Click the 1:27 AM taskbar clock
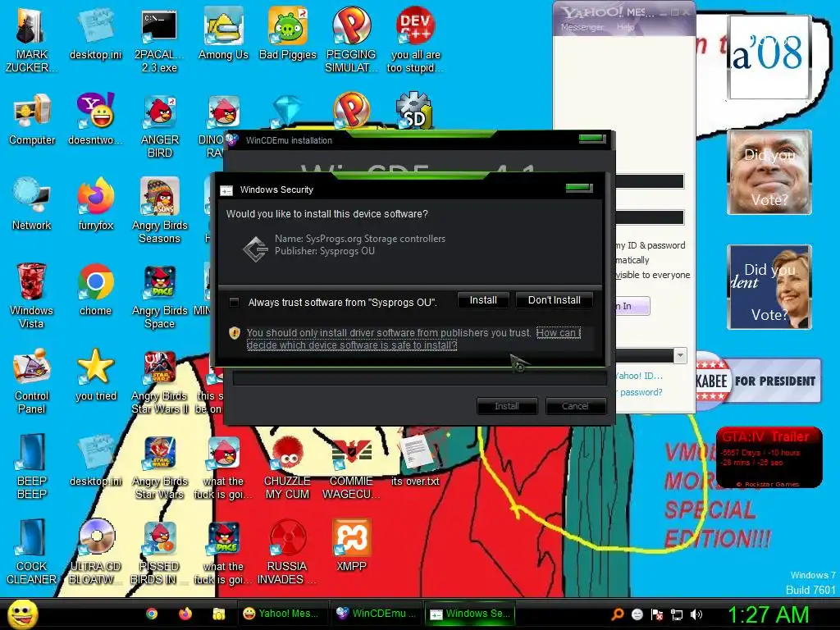Screen dimensions: 840x630 click(x=768, y=614)
